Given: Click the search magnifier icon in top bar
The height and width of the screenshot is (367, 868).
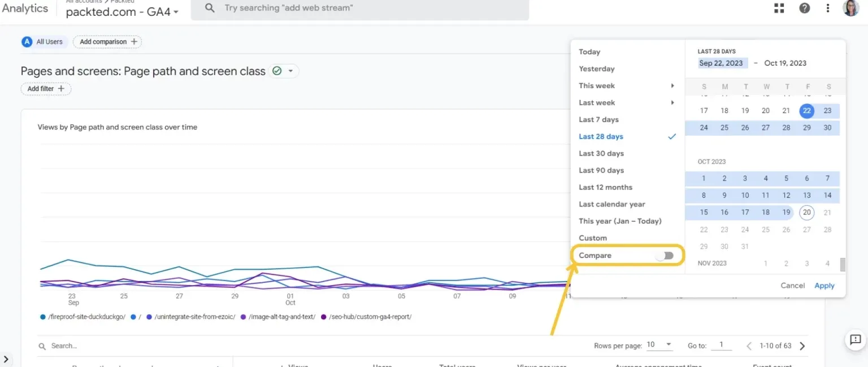Looking at the screenshot, I should 210,8.
